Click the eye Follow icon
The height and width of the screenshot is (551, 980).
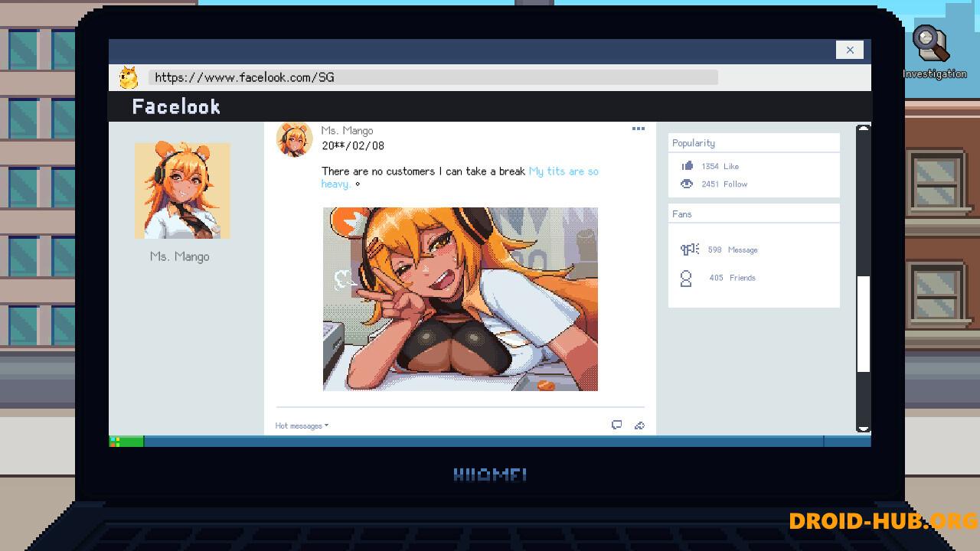[x=687, y=184]
